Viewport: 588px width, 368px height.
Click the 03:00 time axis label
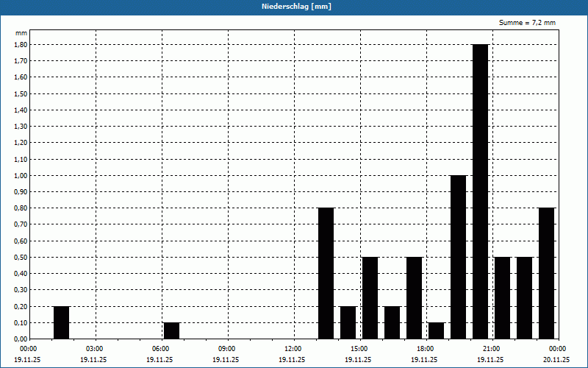click(x=94, y=348)
